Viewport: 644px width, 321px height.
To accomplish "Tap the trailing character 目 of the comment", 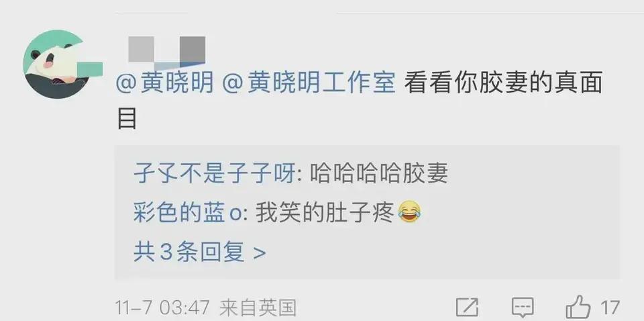I will tap(127, 118).
